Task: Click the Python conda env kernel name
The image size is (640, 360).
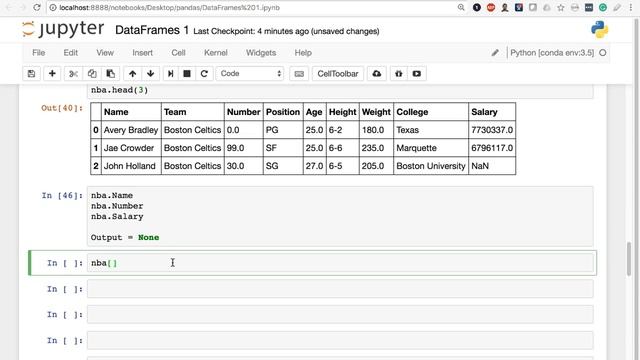Action: tap(552, 53)
